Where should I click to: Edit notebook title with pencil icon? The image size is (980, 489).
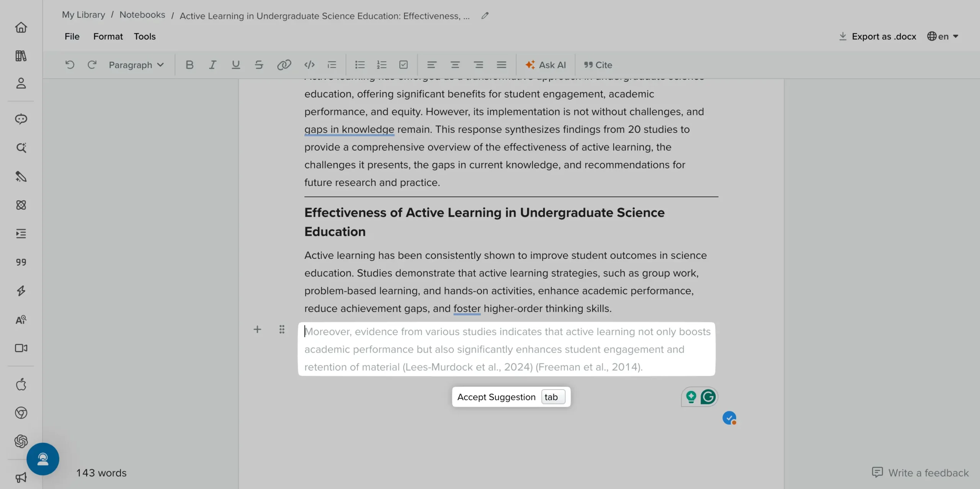(485, 16)
